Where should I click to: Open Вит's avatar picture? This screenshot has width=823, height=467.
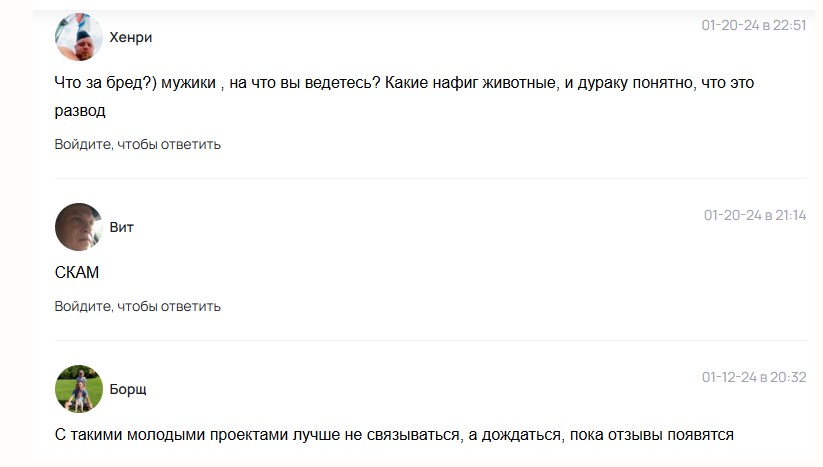(x=79, y=227)
